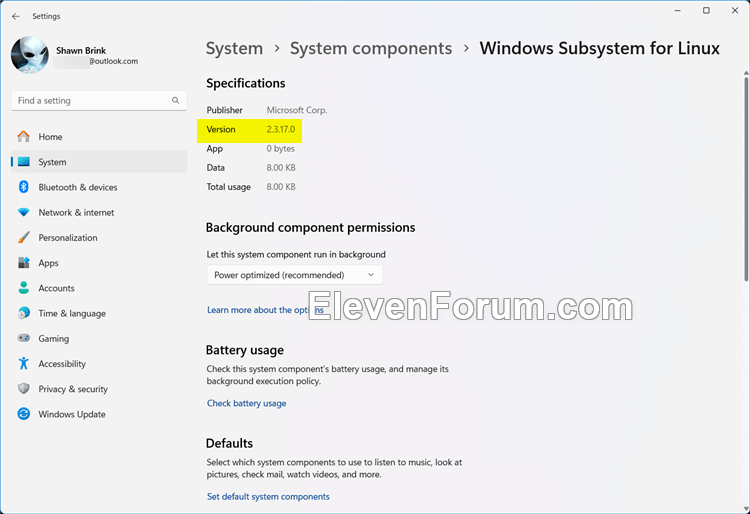This screenshot has width=750, height=514.
Task: Click the search magnifier icon
Action: pyautogui.click(x=176, y=100)
